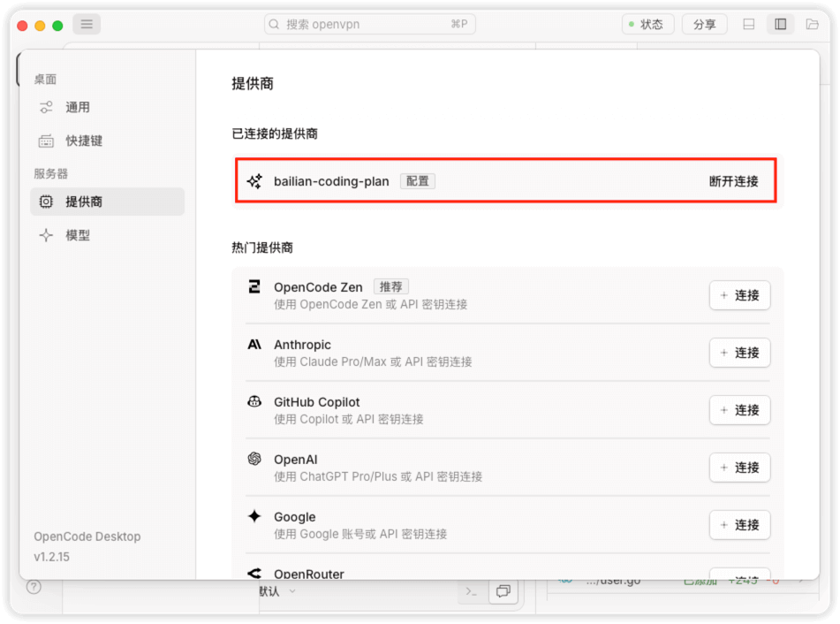Open 快捷键 shortcuts settings
The image size is (840, 624).
pos(107,141)
